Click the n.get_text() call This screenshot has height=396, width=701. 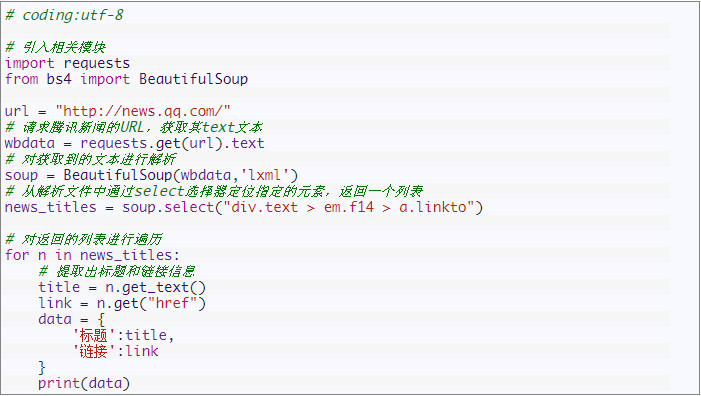click(x=155, y=287)
